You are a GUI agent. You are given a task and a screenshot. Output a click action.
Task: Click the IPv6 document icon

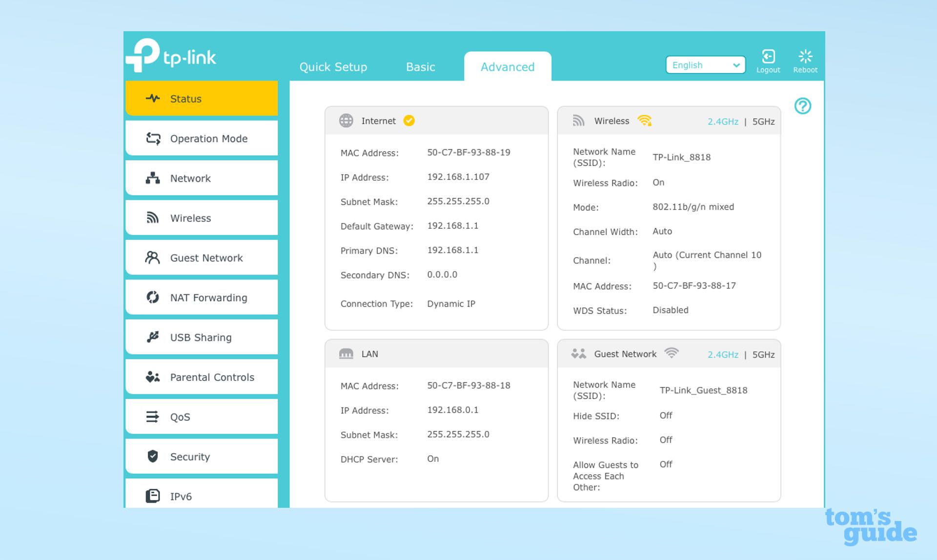(153, 496)
